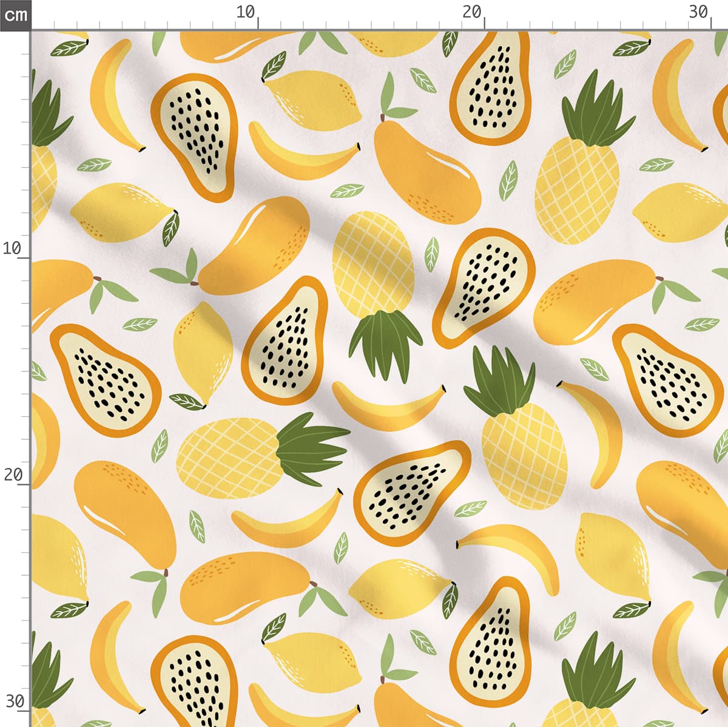Click the 20 mark on the left ruler
The image size is (728, 727).
coord(13,475)
